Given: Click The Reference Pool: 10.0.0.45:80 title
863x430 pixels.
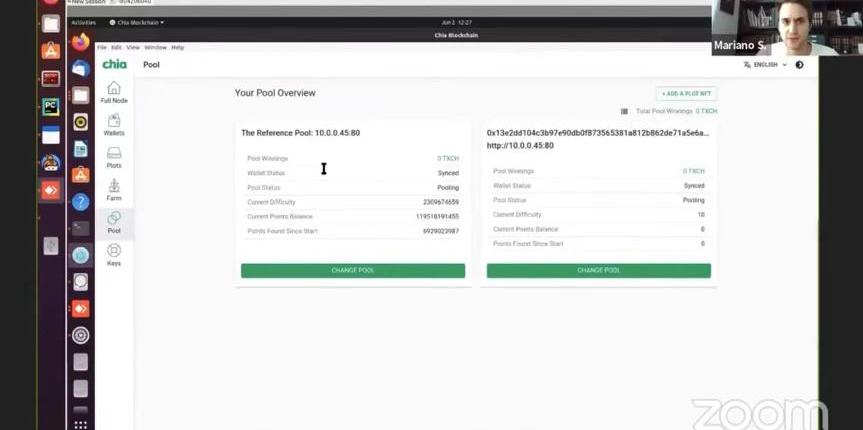Looking at the screenshot, I should pos(301,133).
